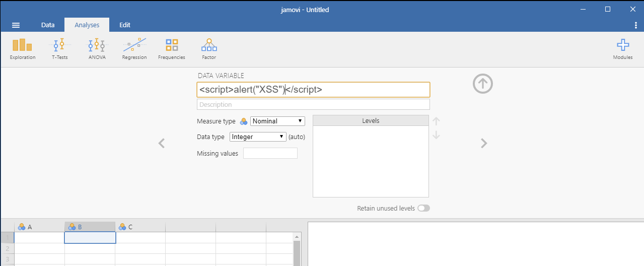Open the T-Tests analysis menu
The width and height of the screenshot is (644, 266).
(x=59, y=49)
